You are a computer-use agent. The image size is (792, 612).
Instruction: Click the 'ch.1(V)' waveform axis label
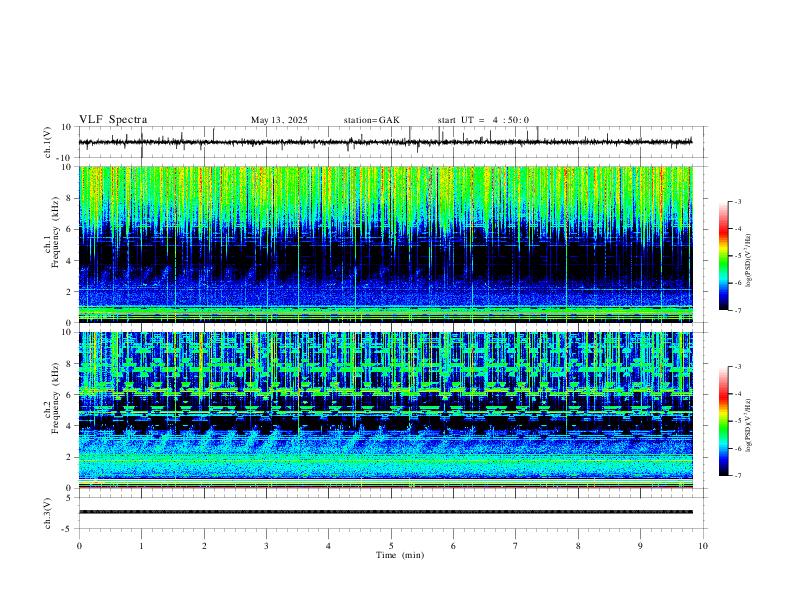(x=48, y=142)
